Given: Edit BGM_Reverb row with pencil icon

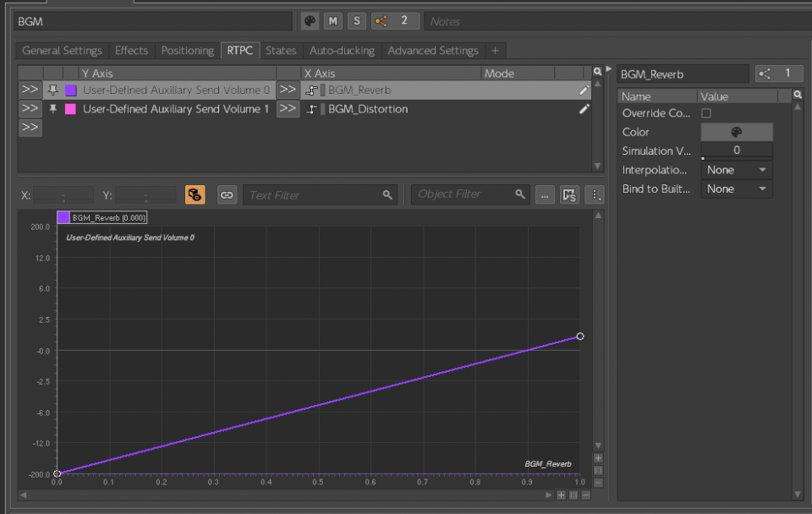Looking at the screenshot, I should pos(584,90).
